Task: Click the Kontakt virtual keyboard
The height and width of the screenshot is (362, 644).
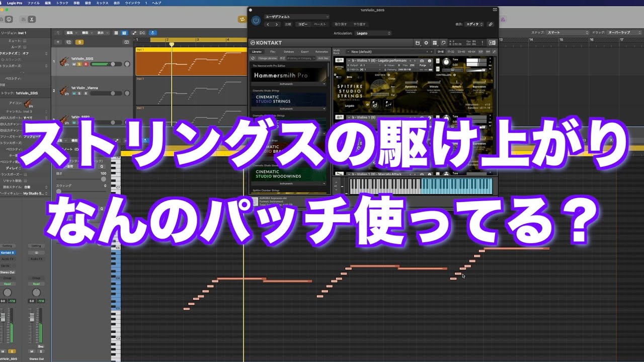Action: click(421, 186)
